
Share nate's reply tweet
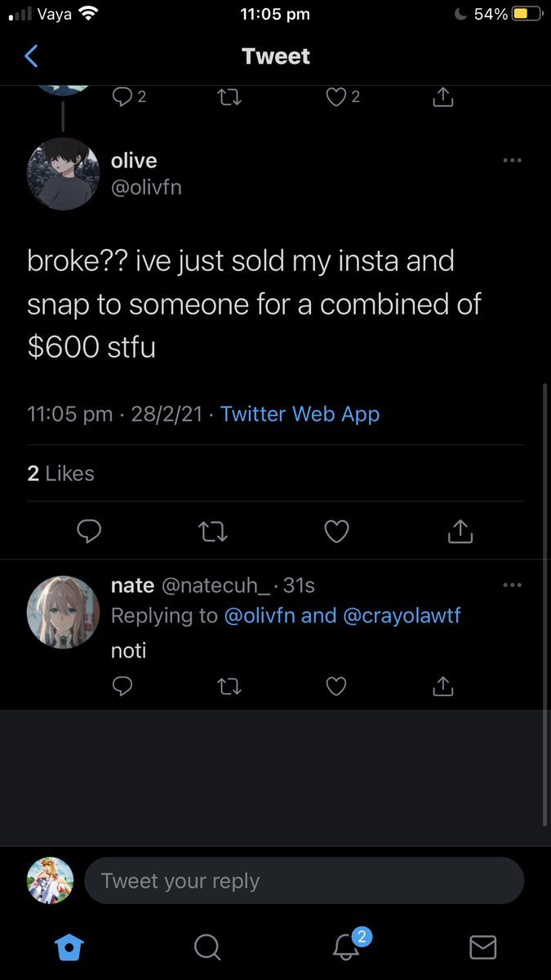point(442,687)
